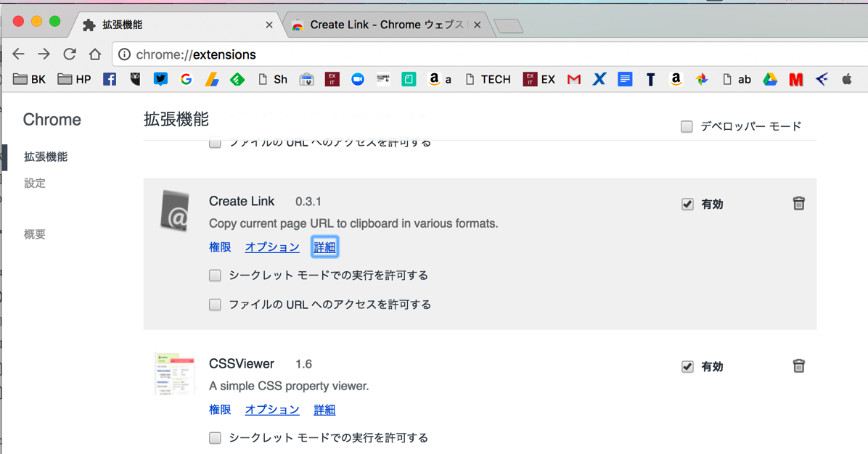The height and width of the screenshot is (454, 868).
Task: Close the 拡張機能 tab
Action: [x=269, y=25]
